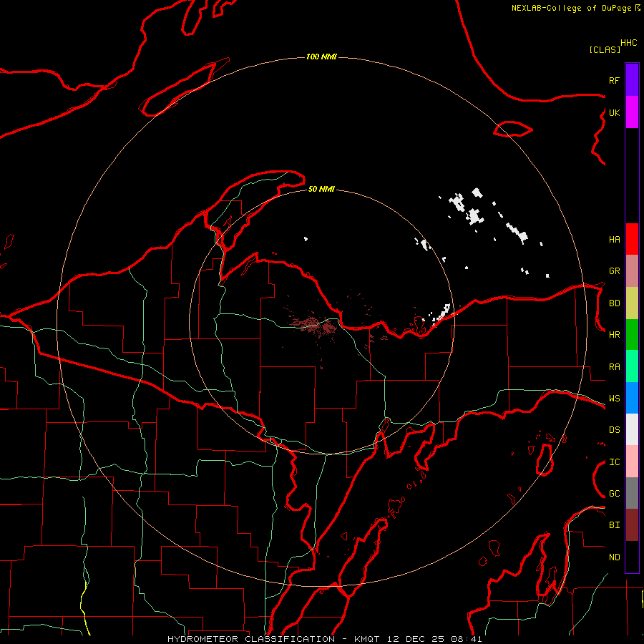The image size is (644, 644).
Task: Click the '[CLAS]' unit label
Action: coord(605,49)
